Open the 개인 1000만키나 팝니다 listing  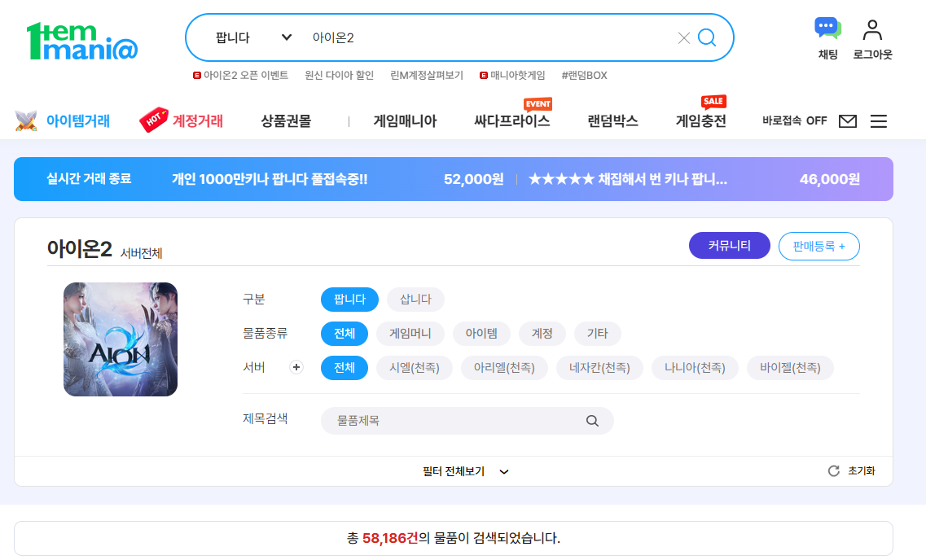tap(270, 179)
